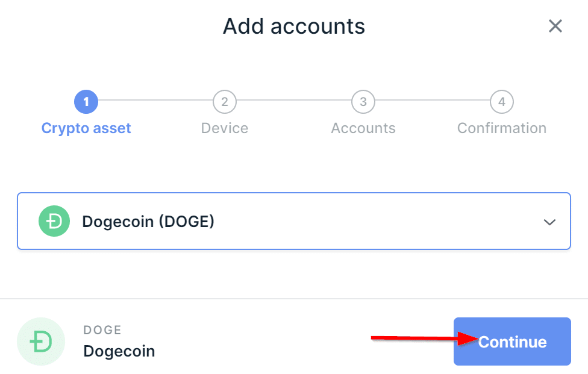
Task: Click the green Dogecoin icon in selector
Action: coord(54,221)
